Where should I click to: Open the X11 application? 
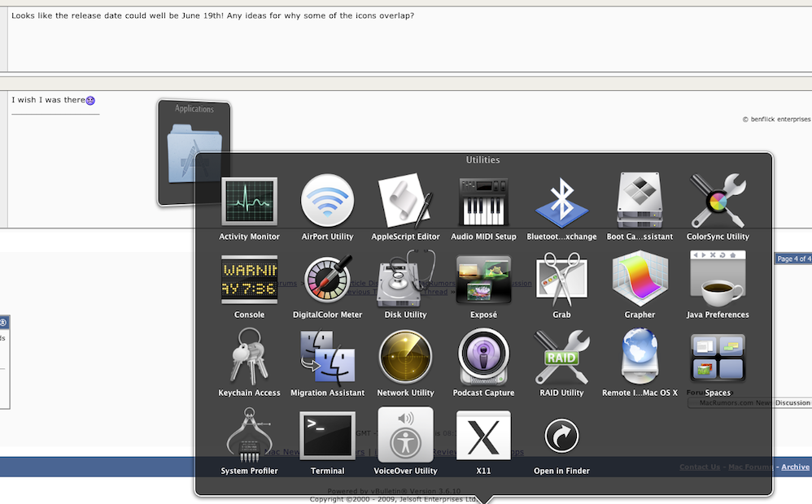(483, 436)
